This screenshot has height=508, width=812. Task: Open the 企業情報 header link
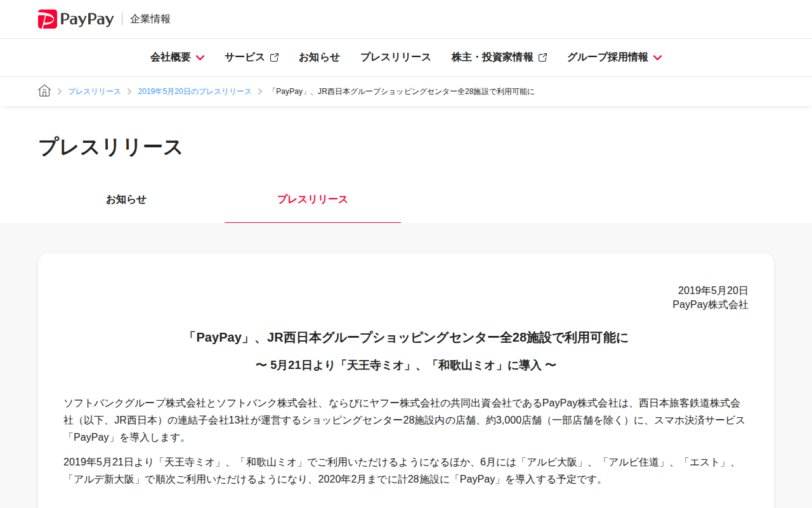pos(150,19)
